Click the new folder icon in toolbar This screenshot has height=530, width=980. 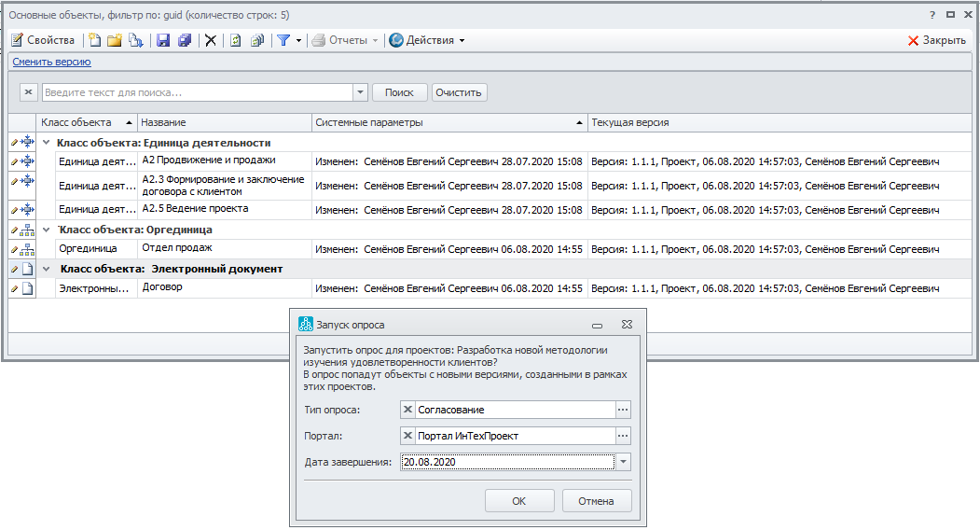[x=114, y=40]
